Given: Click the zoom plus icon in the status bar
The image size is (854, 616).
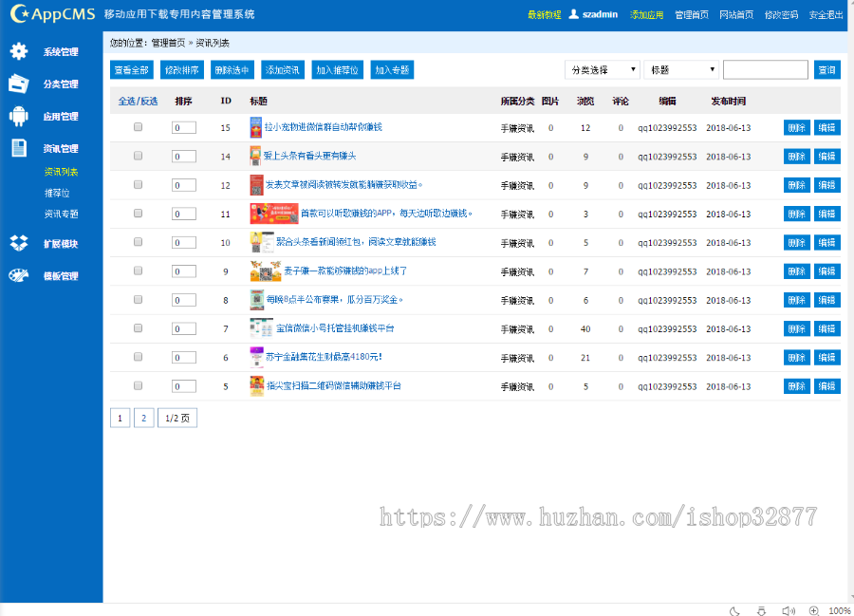Looking at the screenshot, I should pos(814,610).
